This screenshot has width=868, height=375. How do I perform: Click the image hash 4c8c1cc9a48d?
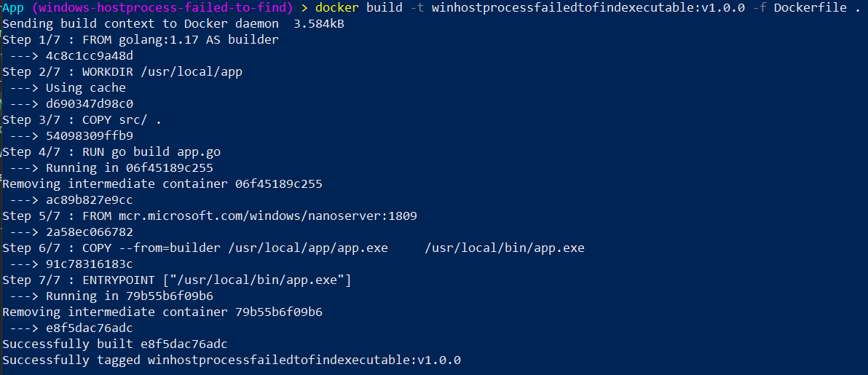tap(89, 56)
